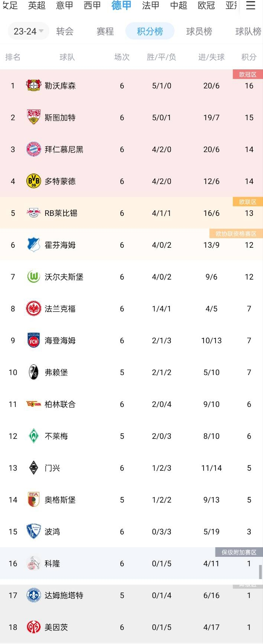Screen dimensions: 263x644
Task: Tap the Heidenheim FCH logo
Action: click(x=33, y=341)
